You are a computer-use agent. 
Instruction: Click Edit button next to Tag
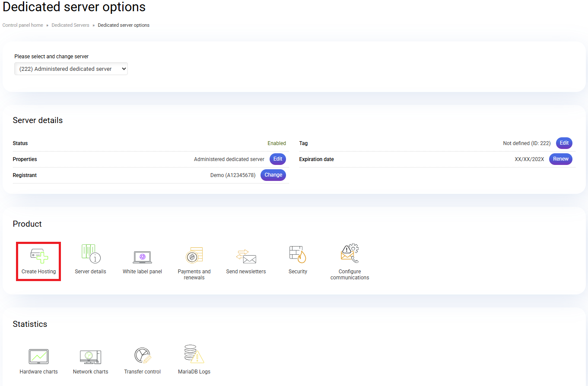coord(564,143)
